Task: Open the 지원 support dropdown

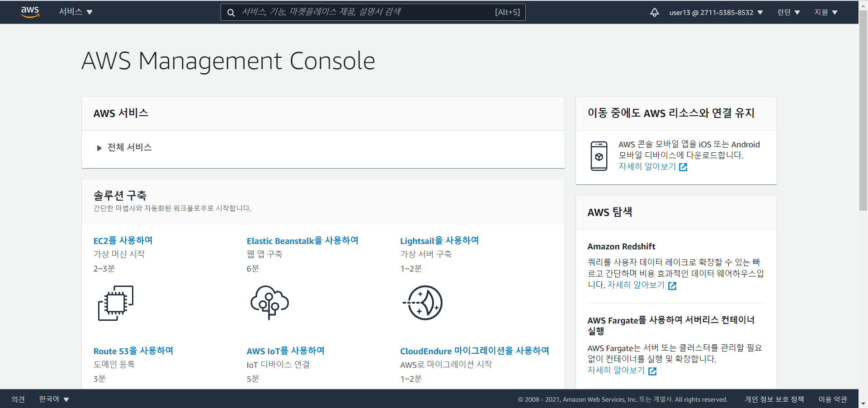Action: [x=826, y=13]
